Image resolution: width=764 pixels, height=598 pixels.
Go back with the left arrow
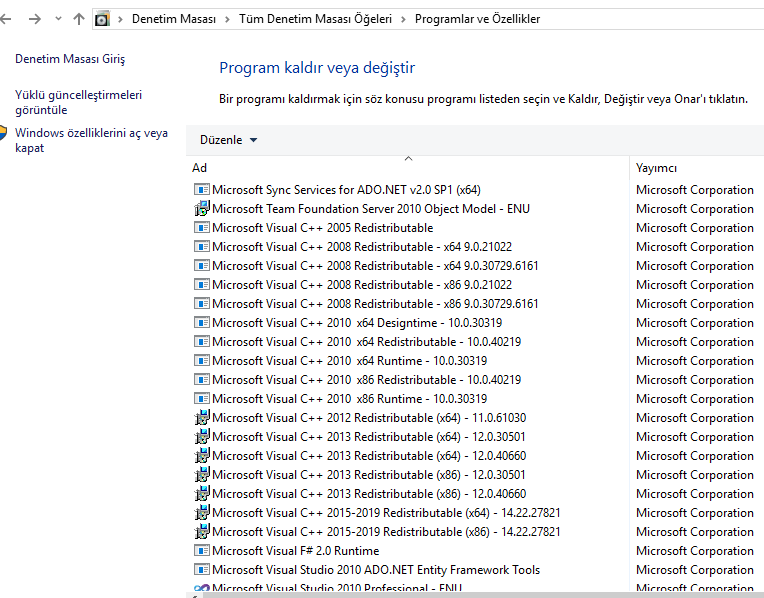[x=5, y=19]
